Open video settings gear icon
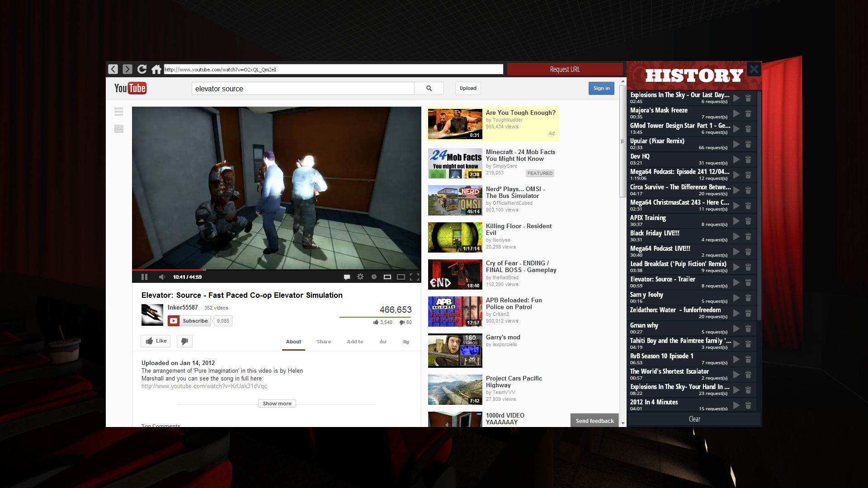 click(360, 277)
